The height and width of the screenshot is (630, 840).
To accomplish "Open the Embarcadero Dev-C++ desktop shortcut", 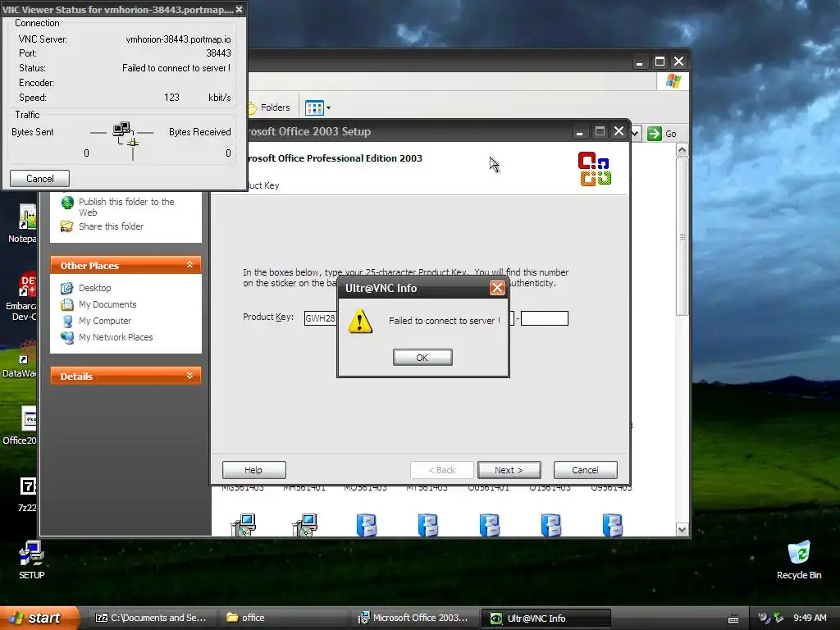I will pyautogui.click(x=21, y=296).
